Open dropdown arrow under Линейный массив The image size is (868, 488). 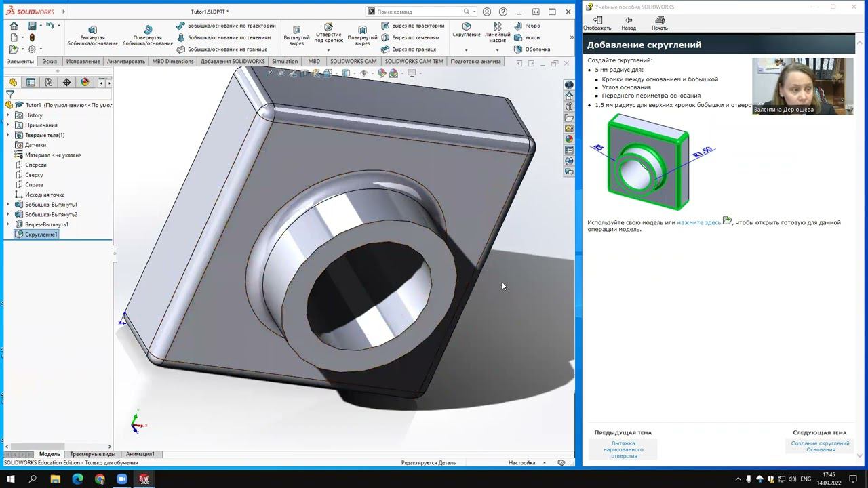(498, 50)
